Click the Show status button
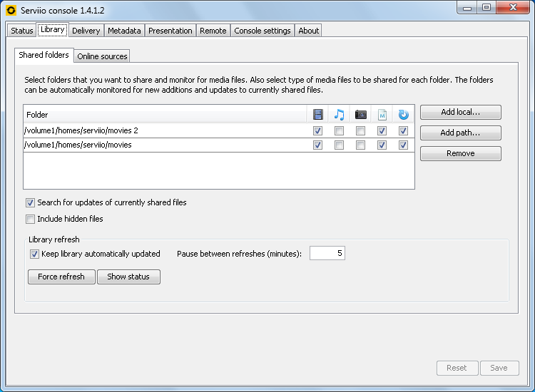The width and height of the screenshot is (535, 392). pyautogui.click(x=128, y=277)
